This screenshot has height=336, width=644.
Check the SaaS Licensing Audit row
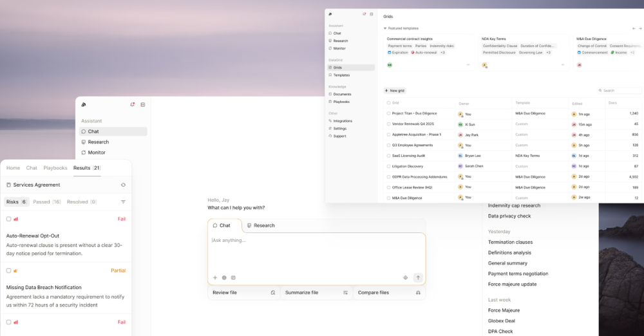388,156
